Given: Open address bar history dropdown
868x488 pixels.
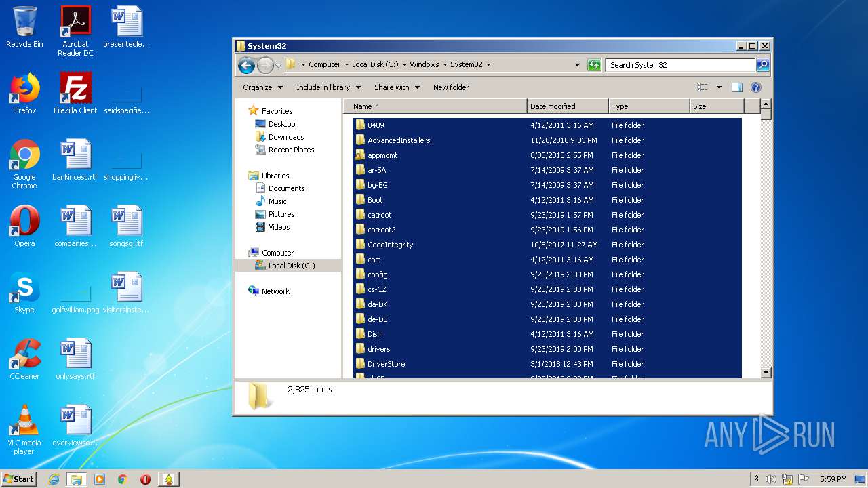Looking at the screenshot, I should tap(577, 65).
